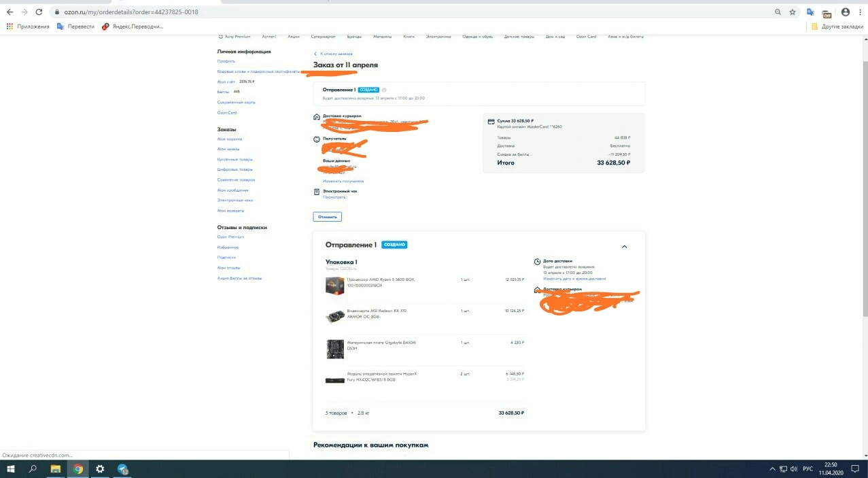The height and width of the screenshot is (478, 868).
Task: Open Кодовые слова и подарочные сертификаты link
Action: [x=258, y=71]
